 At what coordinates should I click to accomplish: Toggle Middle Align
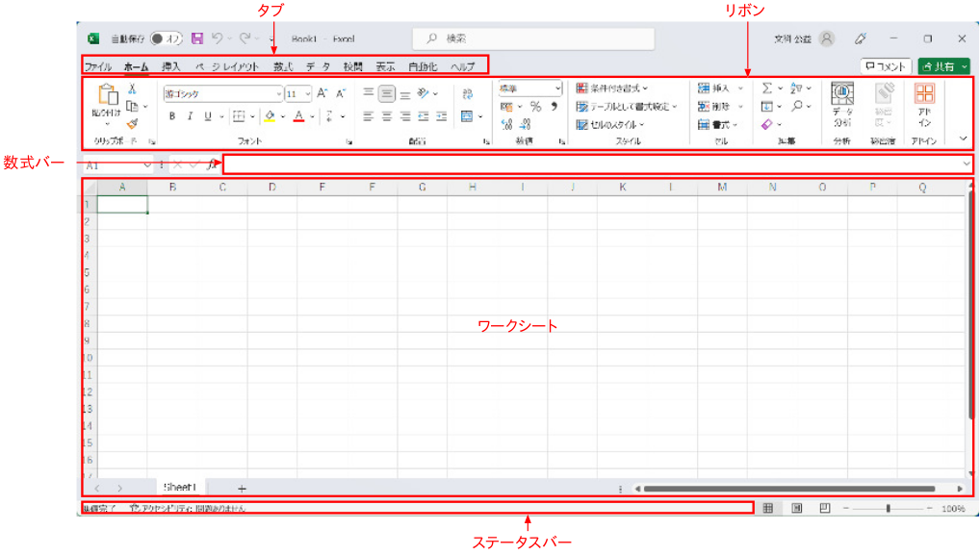pyautogui.click(x=387, y=93)
